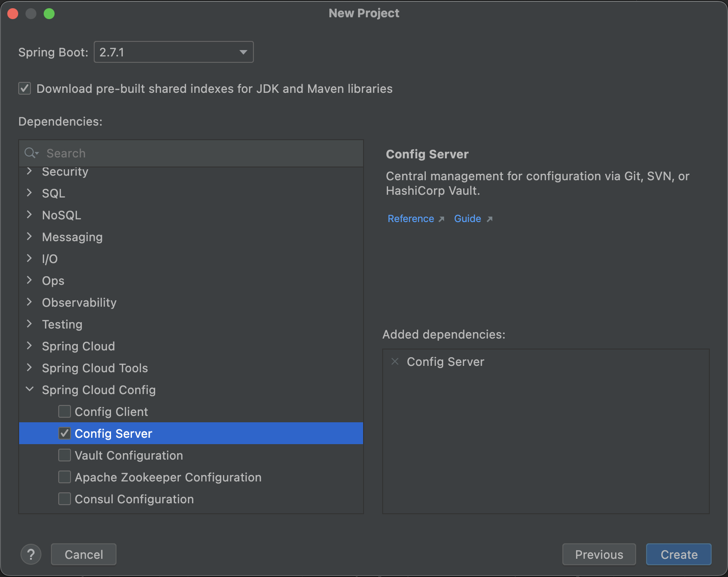Check the Consul Configuration dependency
728x577 pixels.
pyautogui.click(x=65, y=499)
